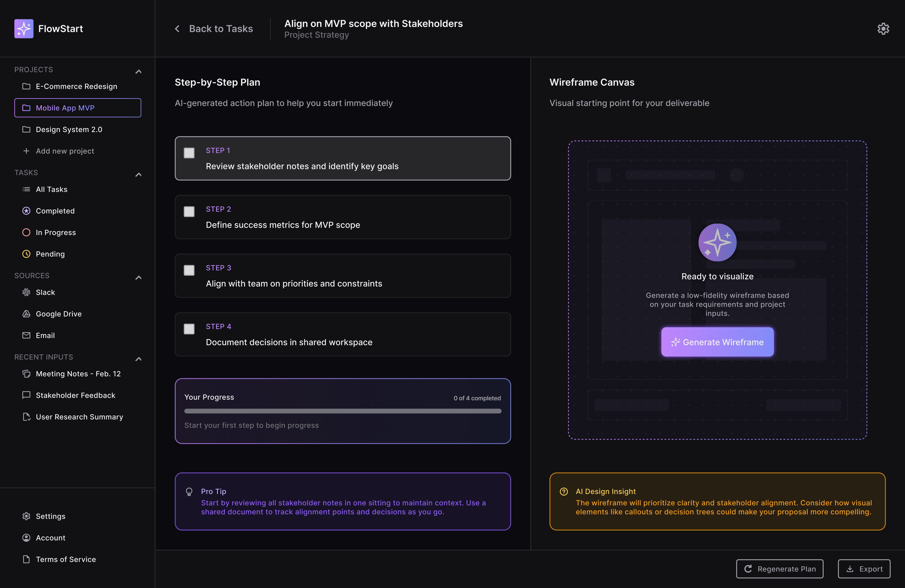Mark Step 4 as complete
The height and width of the screenshot is (588, 905).
point(189,329)
